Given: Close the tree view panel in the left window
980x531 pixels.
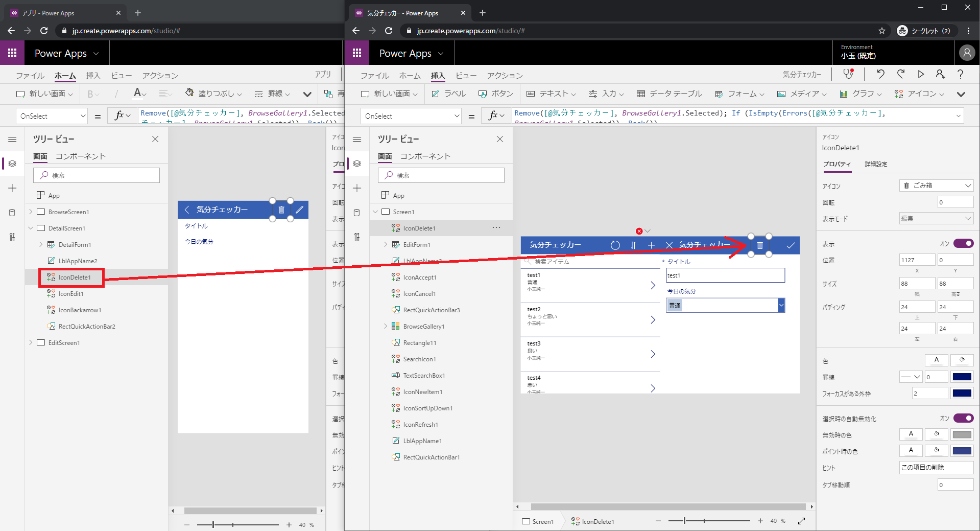Looking at the screenshot, I should coord(155,139).
